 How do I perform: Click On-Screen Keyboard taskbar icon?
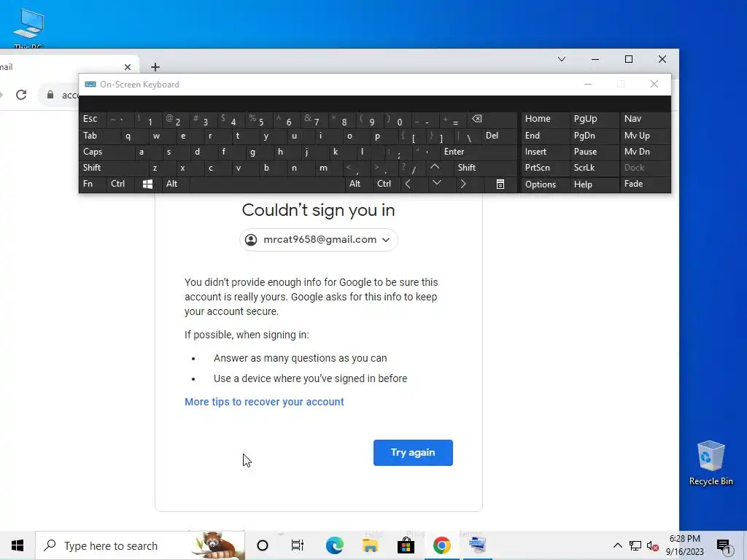click(477, 545)
